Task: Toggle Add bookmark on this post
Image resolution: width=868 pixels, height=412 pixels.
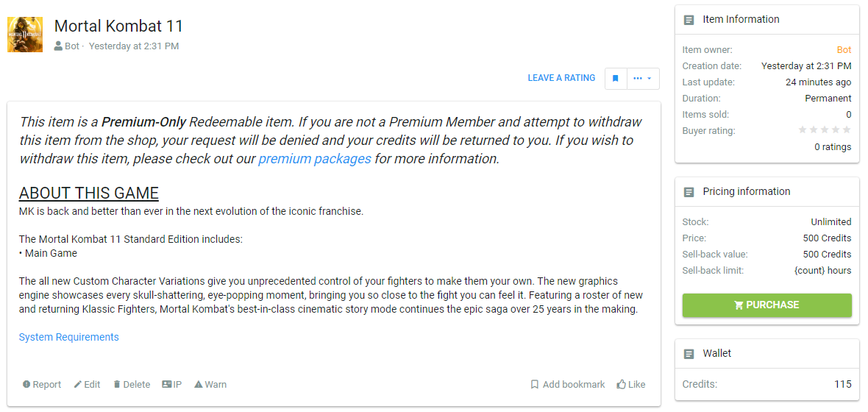Action: click(568, 384)
